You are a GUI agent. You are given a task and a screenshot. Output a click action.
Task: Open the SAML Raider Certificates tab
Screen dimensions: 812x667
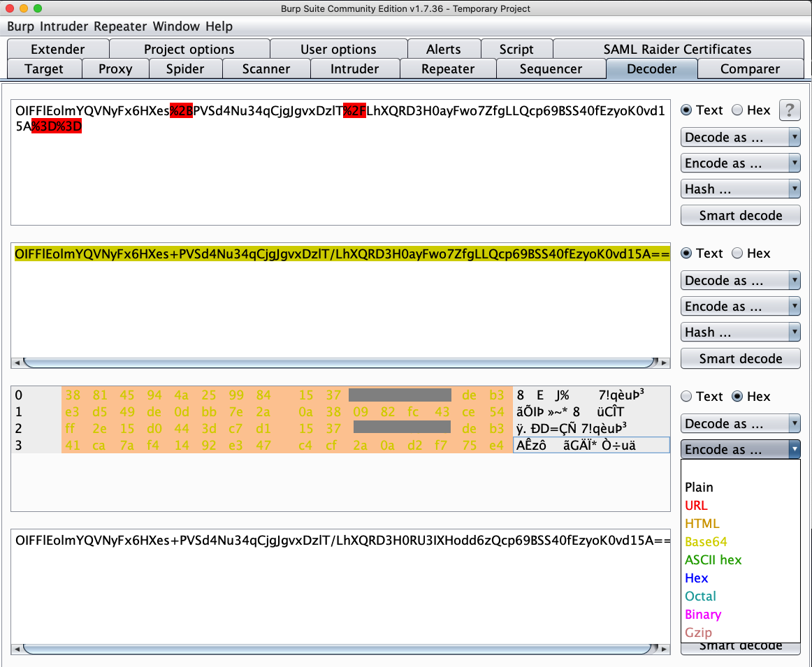coord(677,50)
